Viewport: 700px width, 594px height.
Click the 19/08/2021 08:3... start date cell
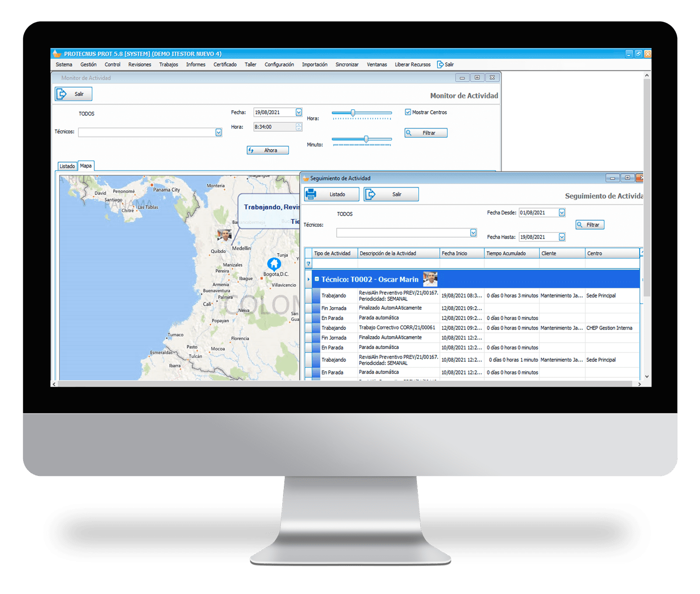(x=462, y=296)
